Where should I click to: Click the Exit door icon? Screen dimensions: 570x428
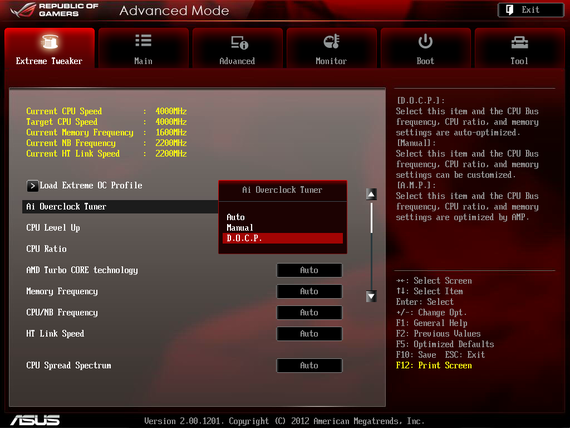509,10
